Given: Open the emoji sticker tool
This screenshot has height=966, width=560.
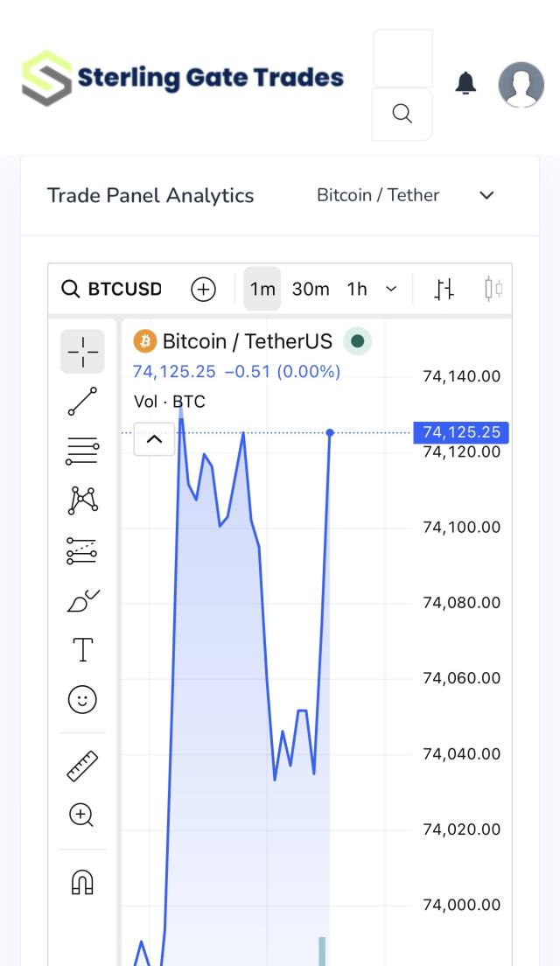Looking at the screenshot, I should click(x=82, y=699).
